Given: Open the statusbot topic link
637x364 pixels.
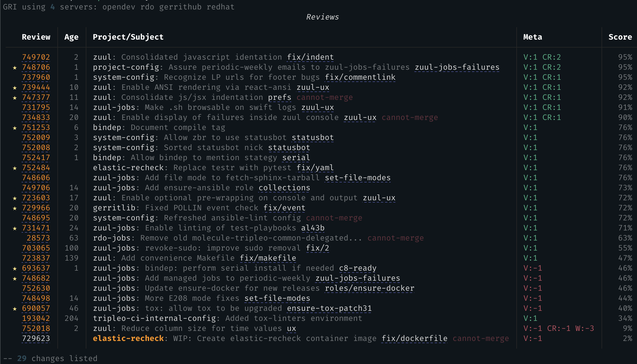Looking at the screenshot, I should pos(313,137).
